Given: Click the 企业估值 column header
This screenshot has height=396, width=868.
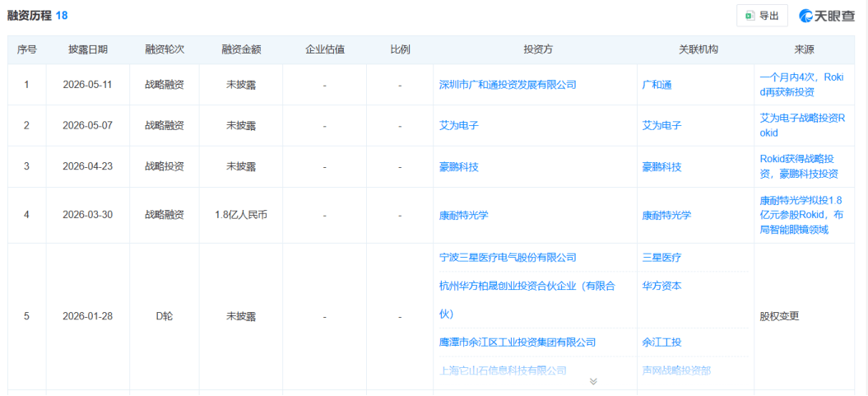Looking at the screenshot, I should point(325,50).
